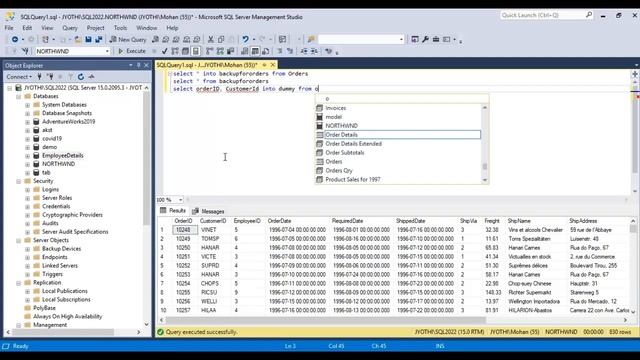Click Display Estimated Execution Plan icon
Image resolution: width=640 pixels, height=360 pixels.
tap(175, 51)
